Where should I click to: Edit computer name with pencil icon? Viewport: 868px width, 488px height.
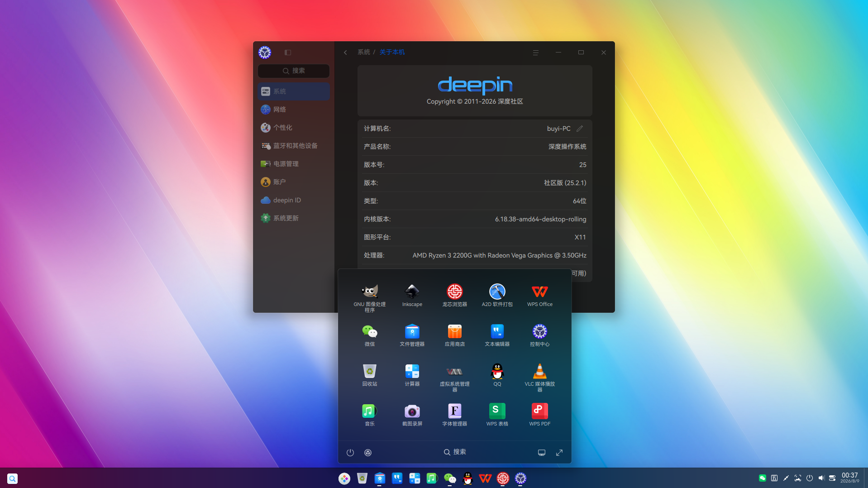(579, 128)
